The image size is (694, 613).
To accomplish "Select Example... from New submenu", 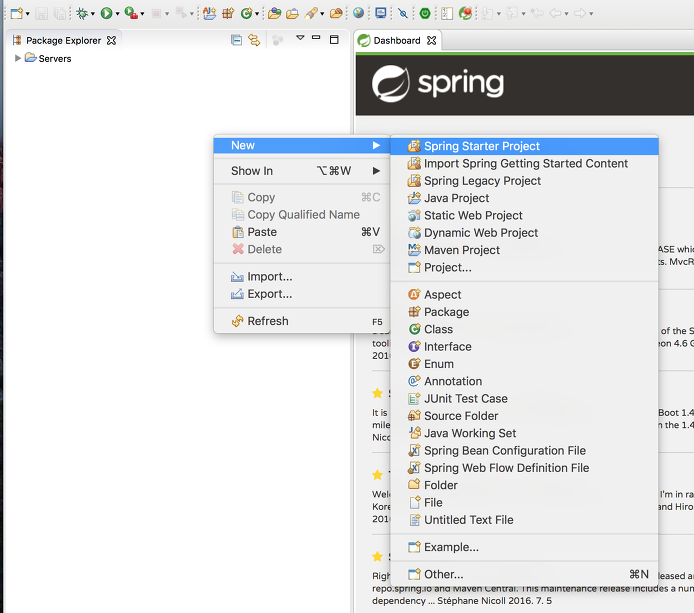I will click(524, 547).
